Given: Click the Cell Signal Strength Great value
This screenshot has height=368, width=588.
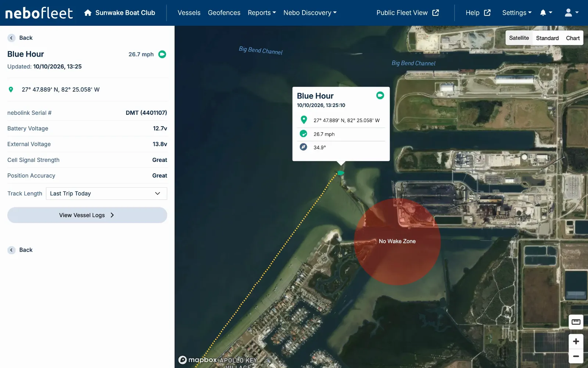Looking at the screenshot, I should [x=159, y=160].
